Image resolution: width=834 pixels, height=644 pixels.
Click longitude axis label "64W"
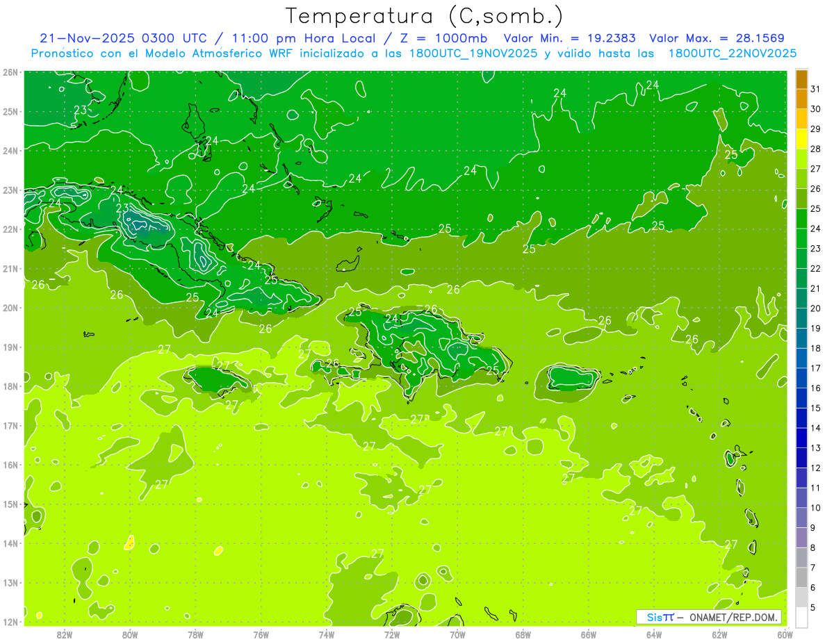click(x=654, y=634)
